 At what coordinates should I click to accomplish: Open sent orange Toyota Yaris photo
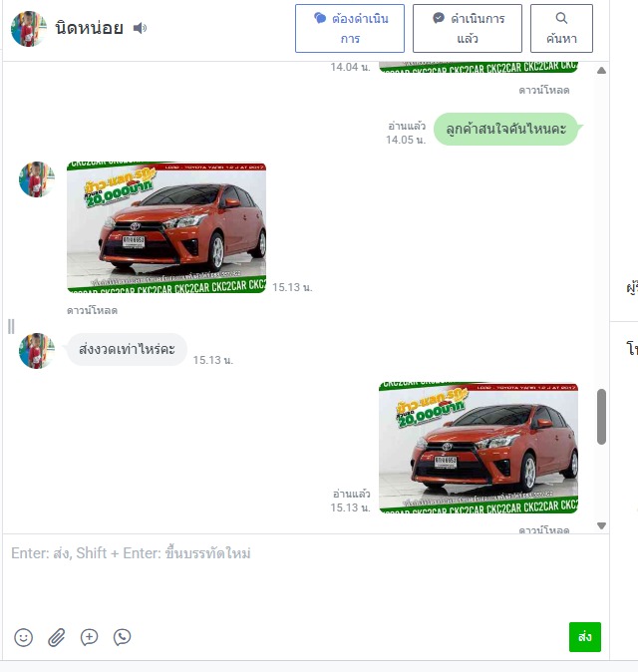click(478, 448)
